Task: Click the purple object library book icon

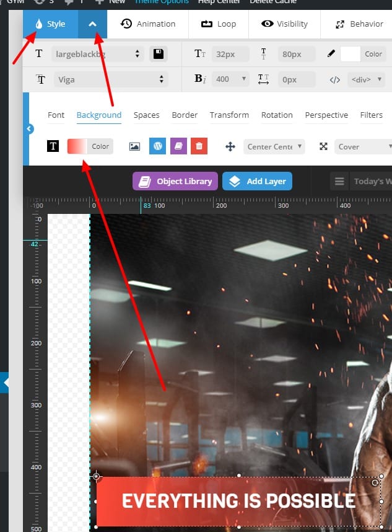Action: tap(178, 147)
